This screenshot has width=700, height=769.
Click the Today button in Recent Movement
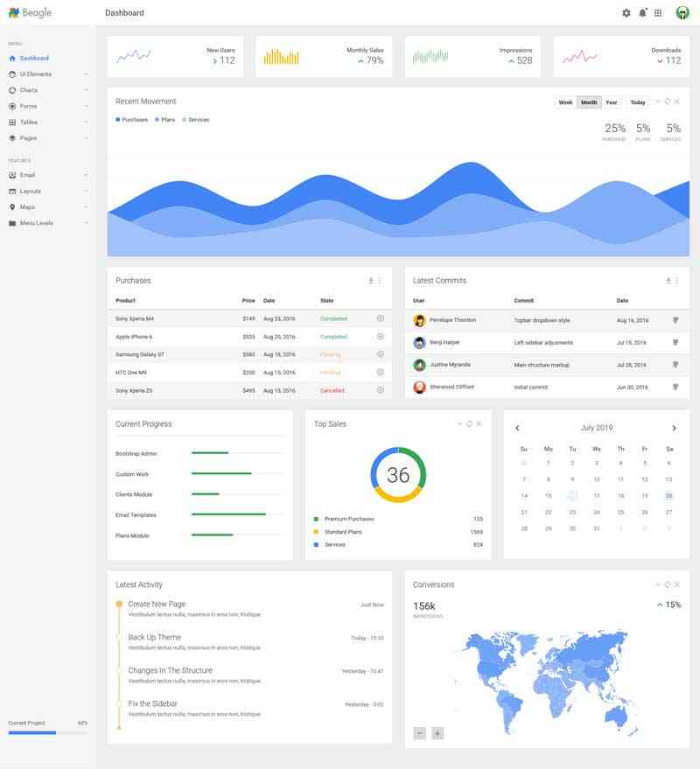click(x=638, y=102)
